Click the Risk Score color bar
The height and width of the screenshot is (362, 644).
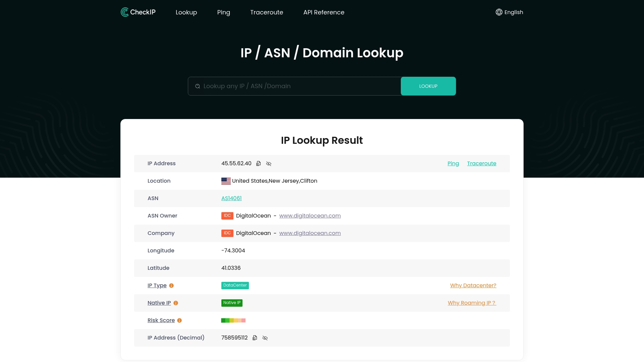click(233, 320)
